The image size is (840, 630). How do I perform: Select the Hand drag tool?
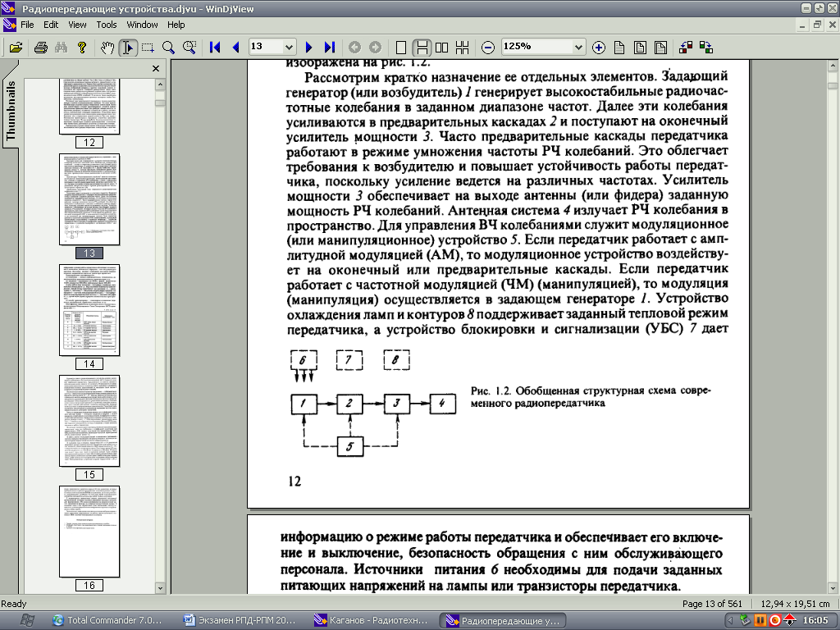tap(107, 48)
